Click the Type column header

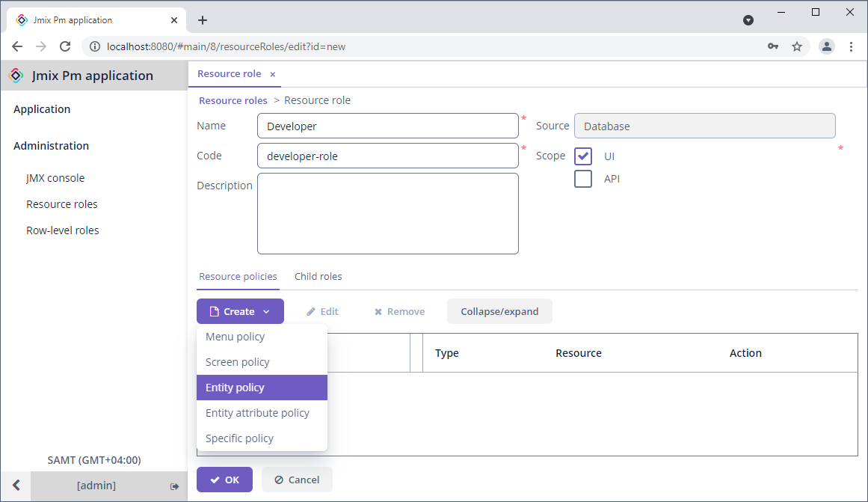(447, 353)
